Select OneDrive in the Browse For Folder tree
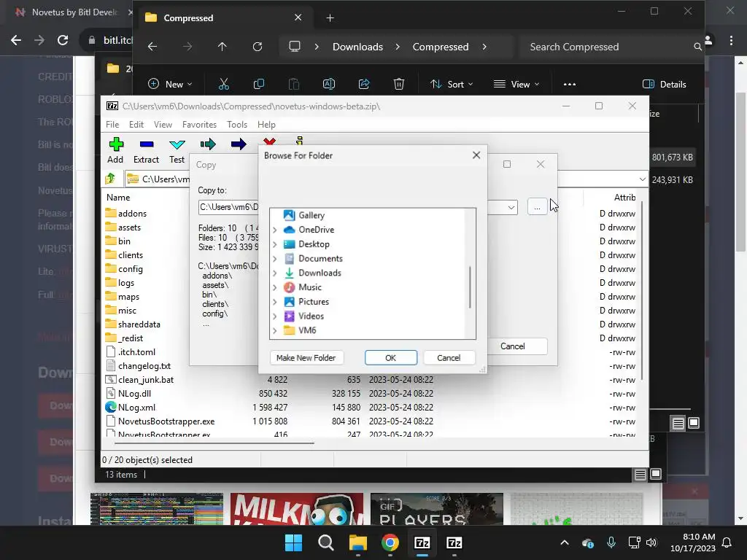 point(317,230)
